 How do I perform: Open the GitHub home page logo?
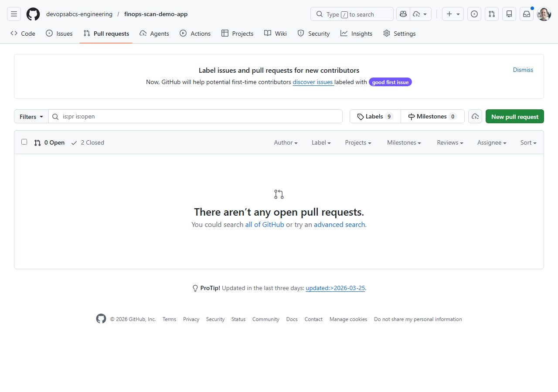[33, 14]
